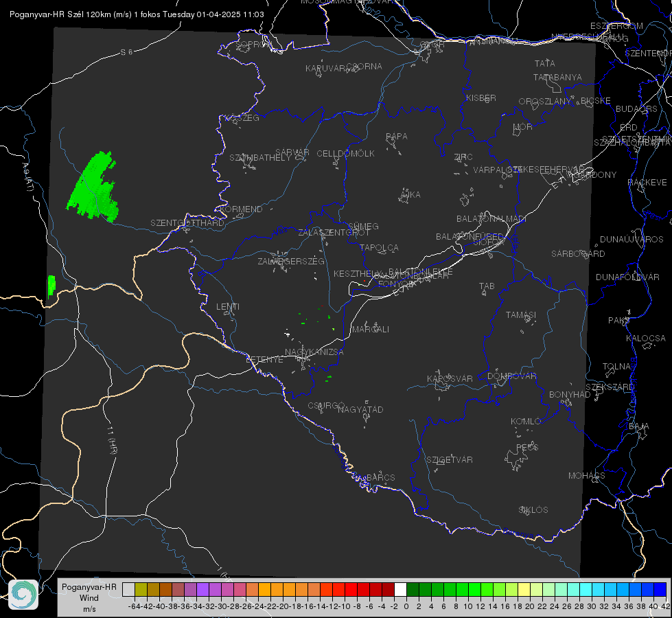Click the BONYHÁD city label
Viewport: 672px width, 618px height.
click(x=570, y=395)
